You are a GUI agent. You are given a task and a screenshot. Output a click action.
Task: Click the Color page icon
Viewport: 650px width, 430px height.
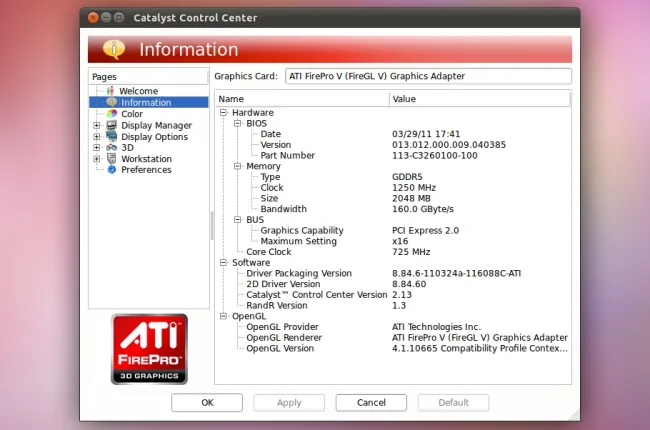112,114
